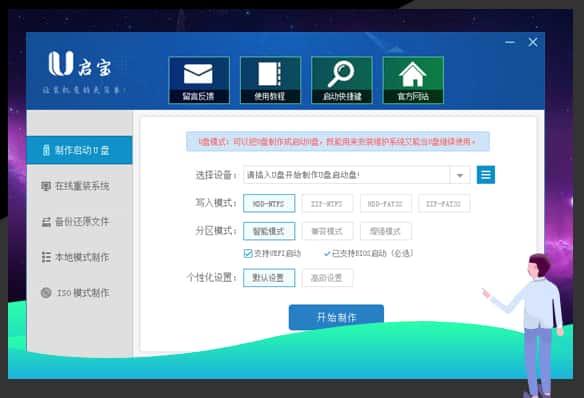This screenshot has height=398, width=584.
Task: Click the 写入模式 label
Action: (216, 203)
